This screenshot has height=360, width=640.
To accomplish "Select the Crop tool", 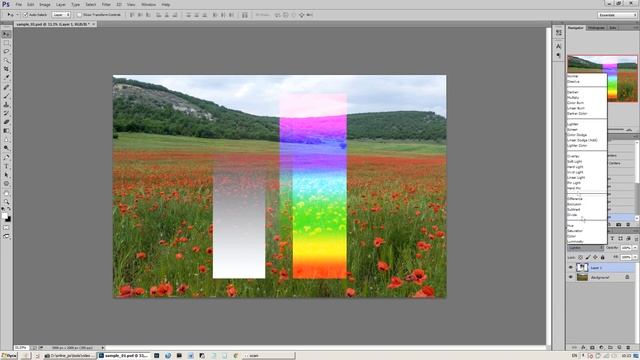I will 6,69.
